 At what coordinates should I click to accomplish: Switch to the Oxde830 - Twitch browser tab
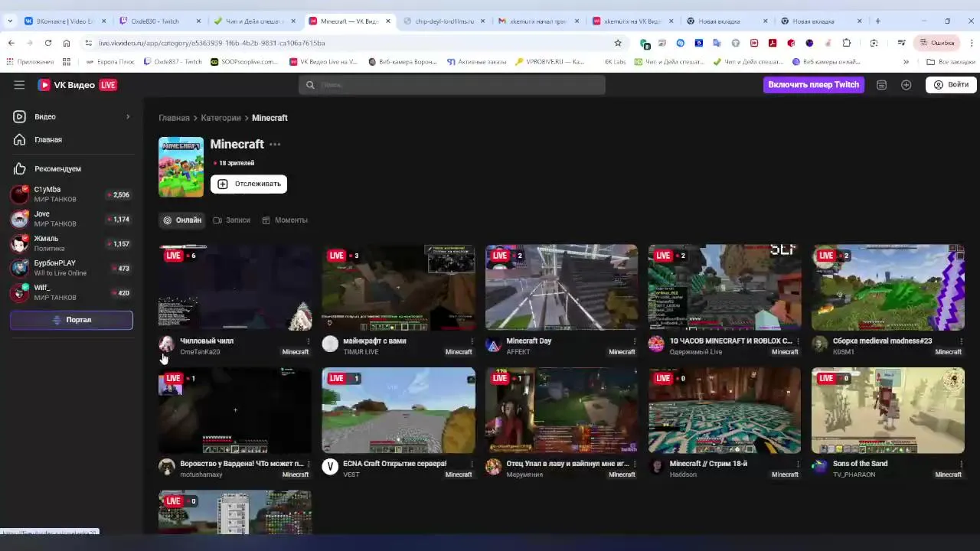(x=159, y=21)
